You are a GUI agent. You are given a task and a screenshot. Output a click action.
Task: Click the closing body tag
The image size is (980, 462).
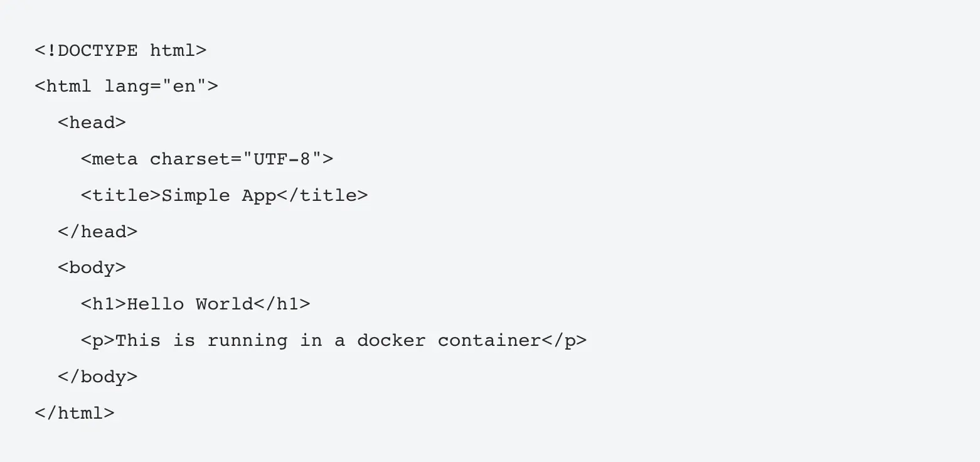coord(97,377)
